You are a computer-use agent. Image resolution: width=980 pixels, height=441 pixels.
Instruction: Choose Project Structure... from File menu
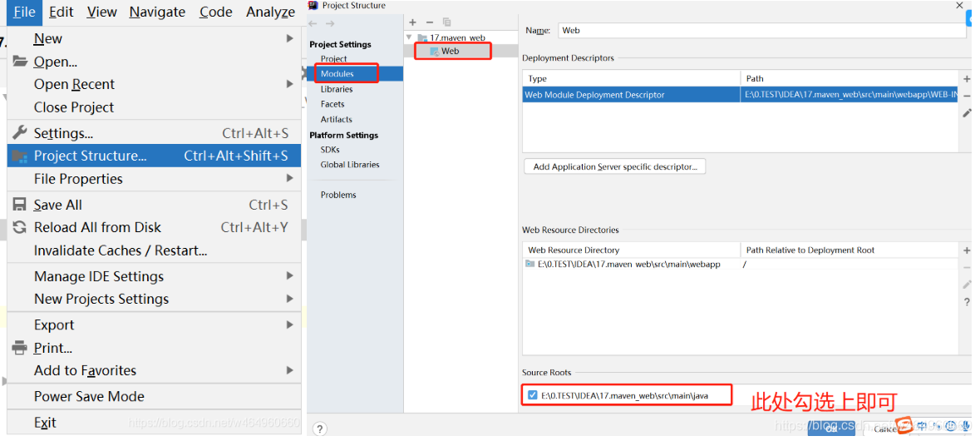154,156
